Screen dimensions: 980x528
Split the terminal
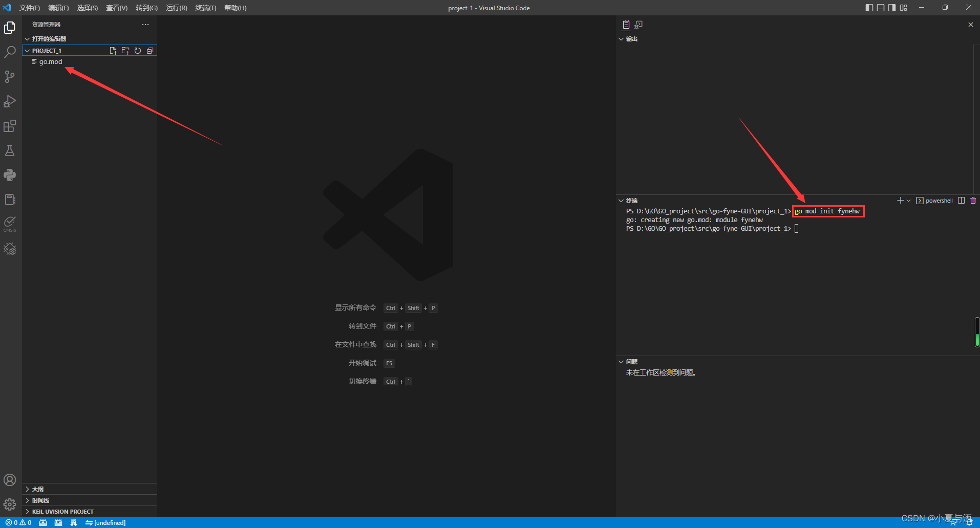(x=962, y=201)
